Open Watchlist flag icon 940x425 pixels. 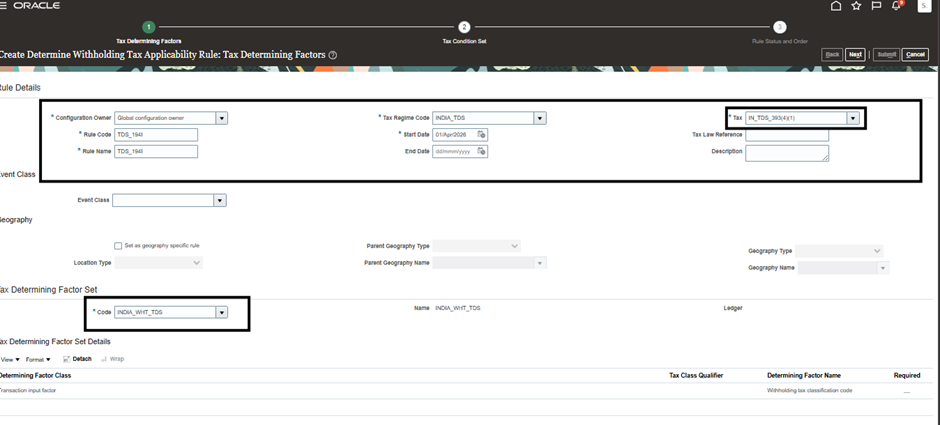point(876,5)
